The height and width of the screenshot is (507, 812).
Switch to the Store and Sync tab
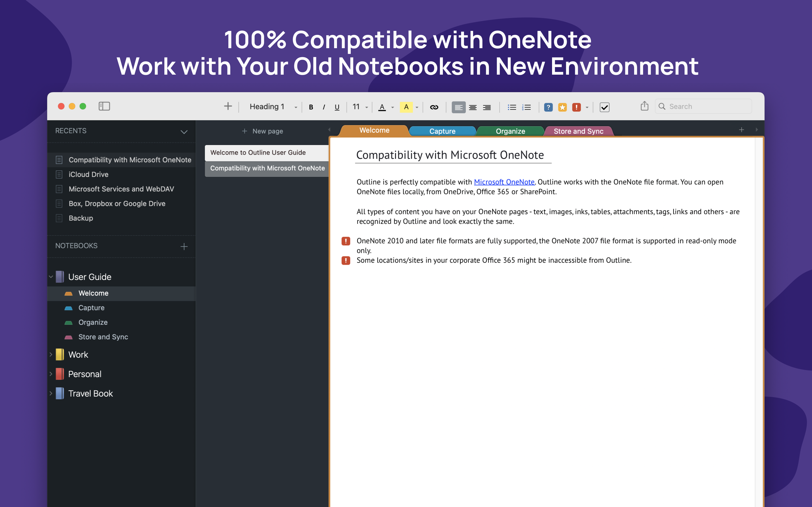tap(579, 131)
